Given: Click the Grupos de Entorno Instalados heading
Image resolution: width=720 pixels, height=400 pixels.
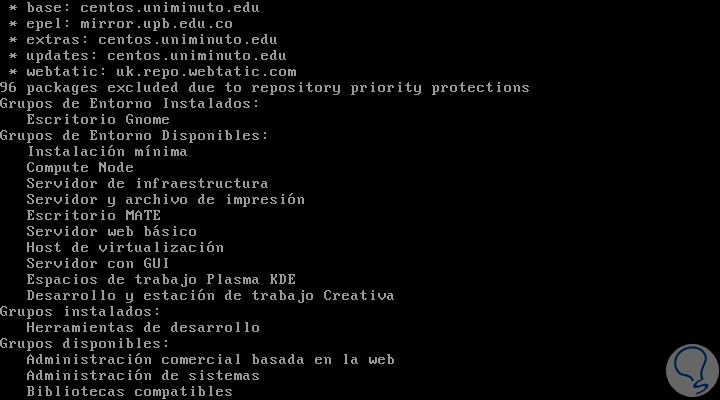Looking at the screenshot, I should point(130,104).
